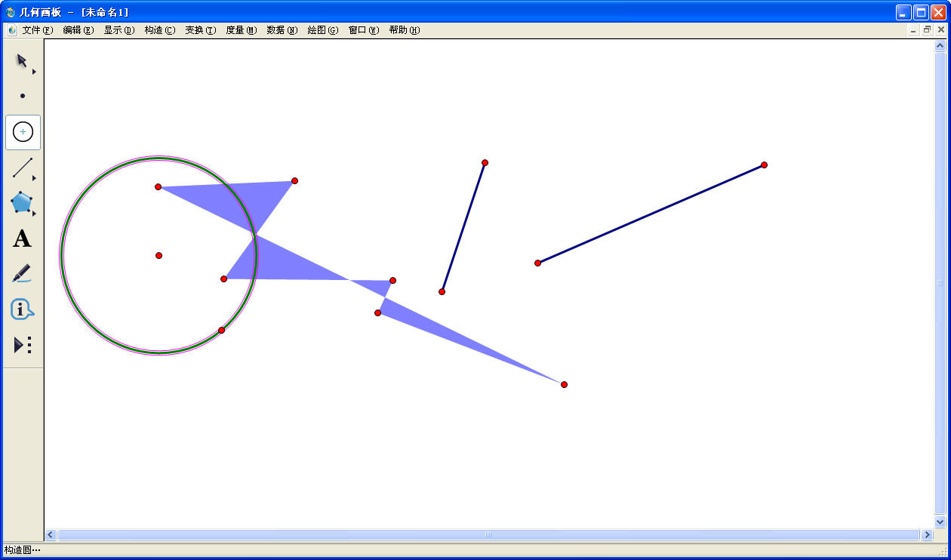Expand the Polygon tool flyout triangle
The height and width of the screenshot is (560, 951).
click(34, 214)
